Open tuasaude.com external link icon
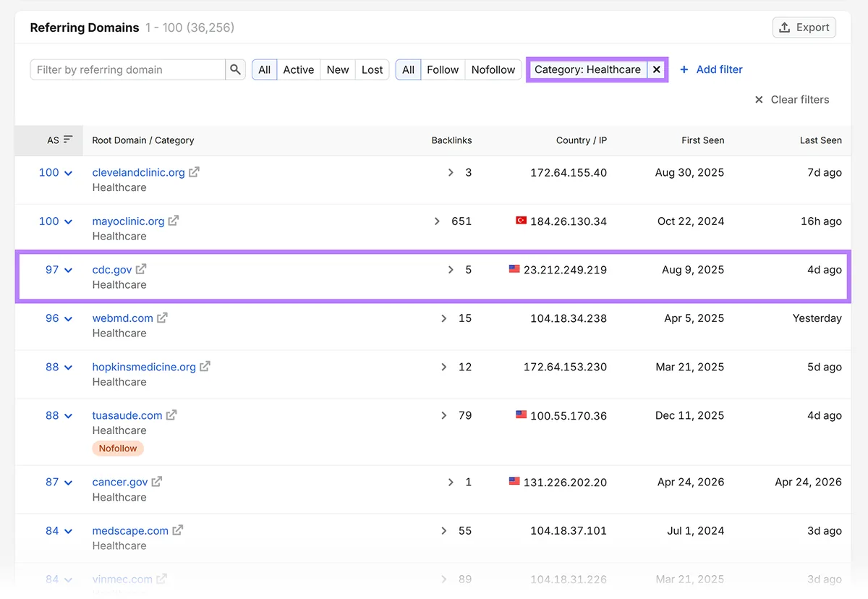Image resolution: width=868 pixels, height=599 pixels. point(171,415)
